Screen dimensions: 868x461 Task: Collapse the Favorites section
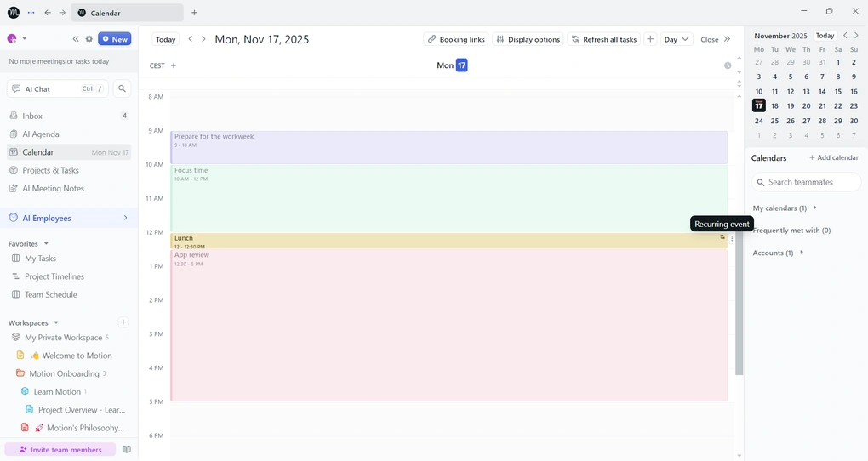(x=46, y=244)
